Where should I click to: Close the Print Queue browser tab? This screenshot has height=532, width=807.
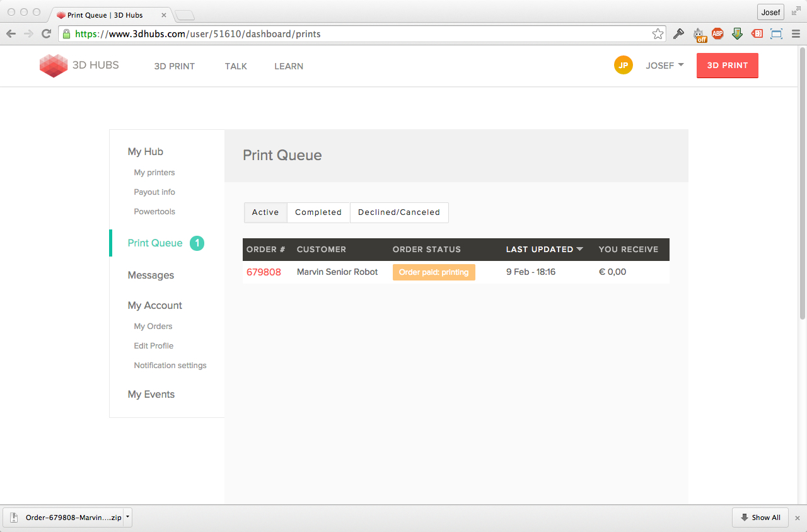[164, 14]
